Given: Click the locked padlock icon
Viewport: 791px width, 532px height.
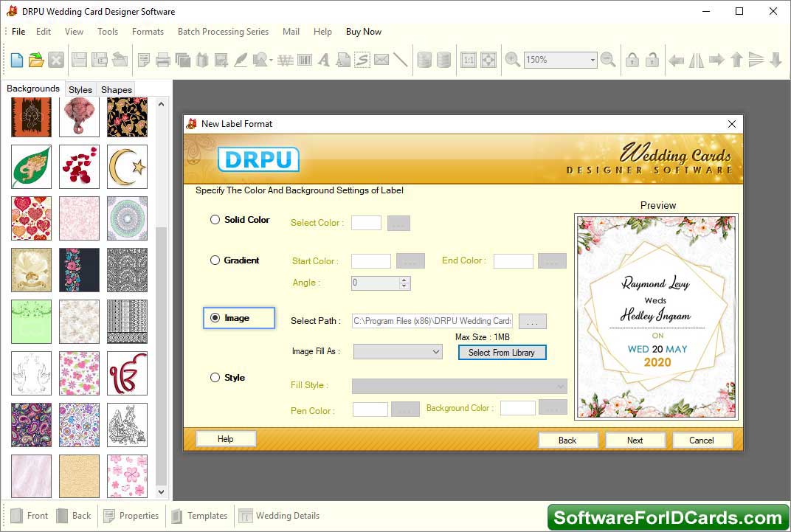Looking at the screenshot, I should tap(632, 60).
